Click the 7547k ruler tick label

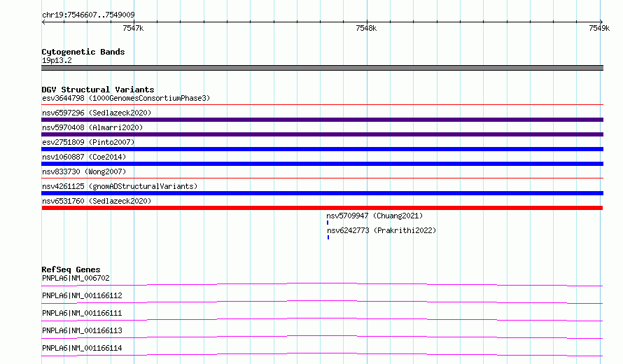click(x=133, y=28)
